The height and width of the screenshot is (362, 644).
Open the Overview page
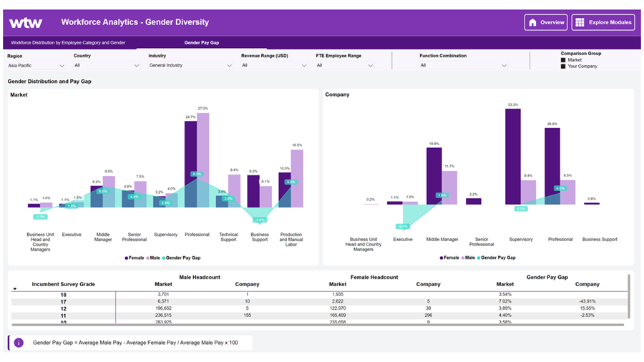coord(546,23)
